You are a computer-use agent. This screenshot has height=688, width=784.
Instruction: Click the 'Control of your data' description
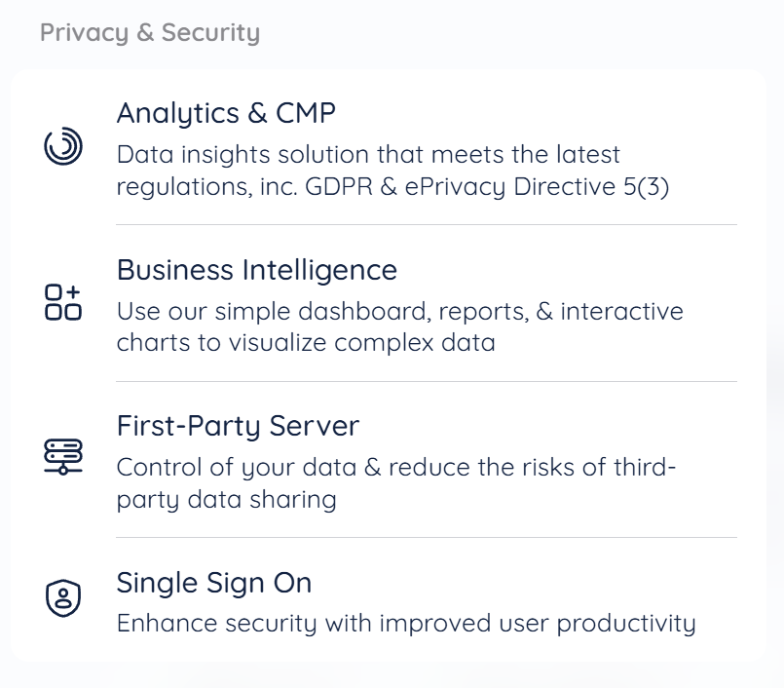tap(396, 468)
